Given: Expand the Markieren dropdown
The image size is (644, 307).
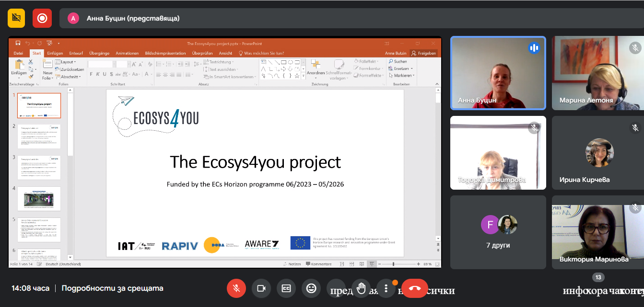Looking at the screenshot, I should pos(401,75).
